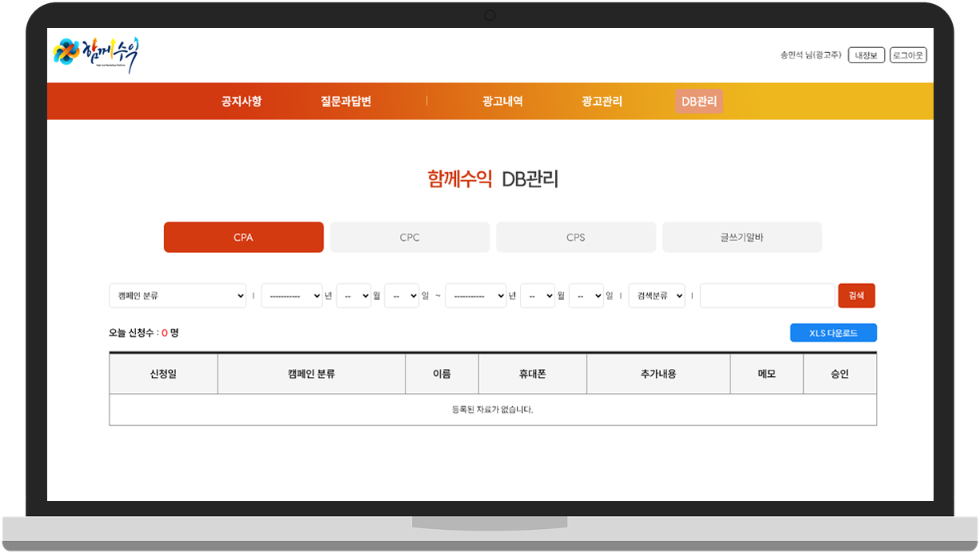The height and width of the screenshot is (553, 980).
Task: Open the 공지사항 menu
Action: (242, 102)
